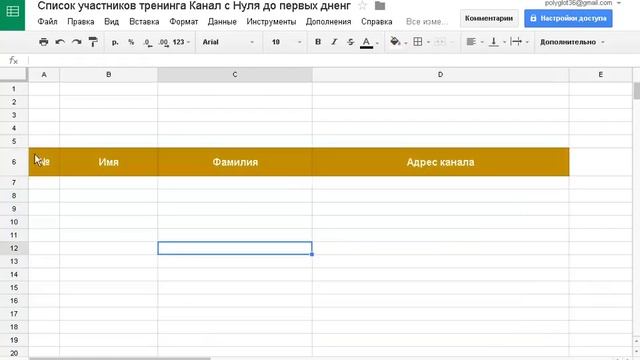The width and height of the screenshot is (640, 360).
Task: Open the borders menu
Action: [418, 42]
